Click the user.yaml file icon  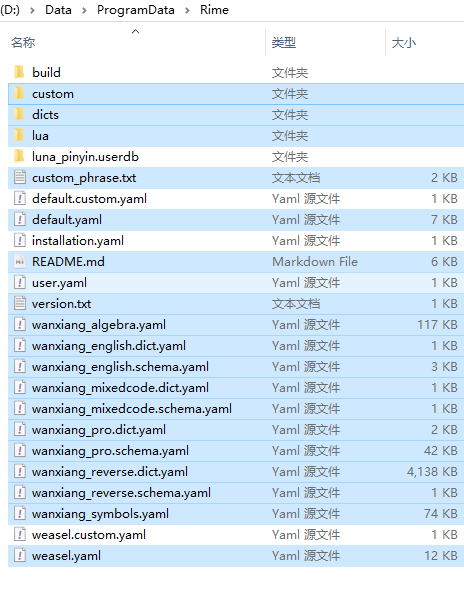click(20, 282)
